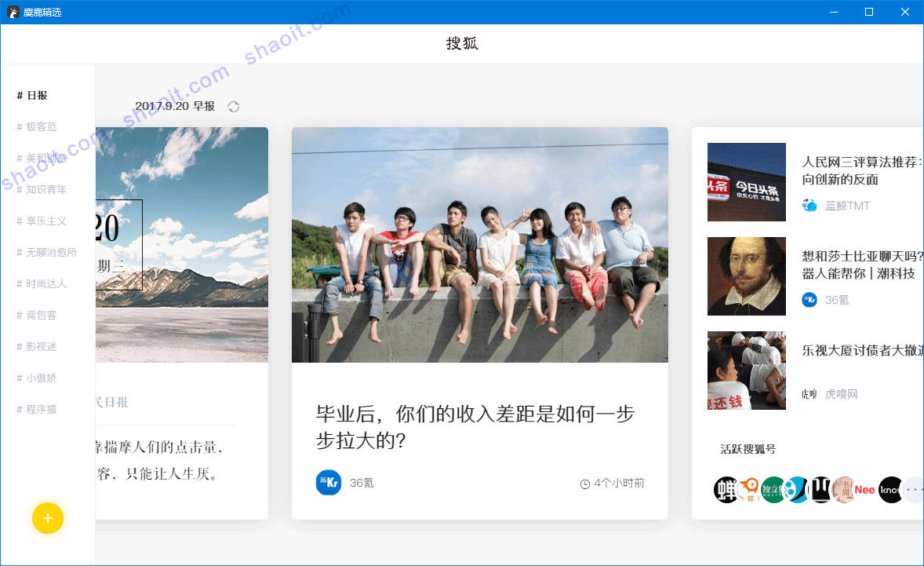Open the 乐视 debt protest thumbnail
The width and height of the screenshot is (924, 566).
[747, 371]
